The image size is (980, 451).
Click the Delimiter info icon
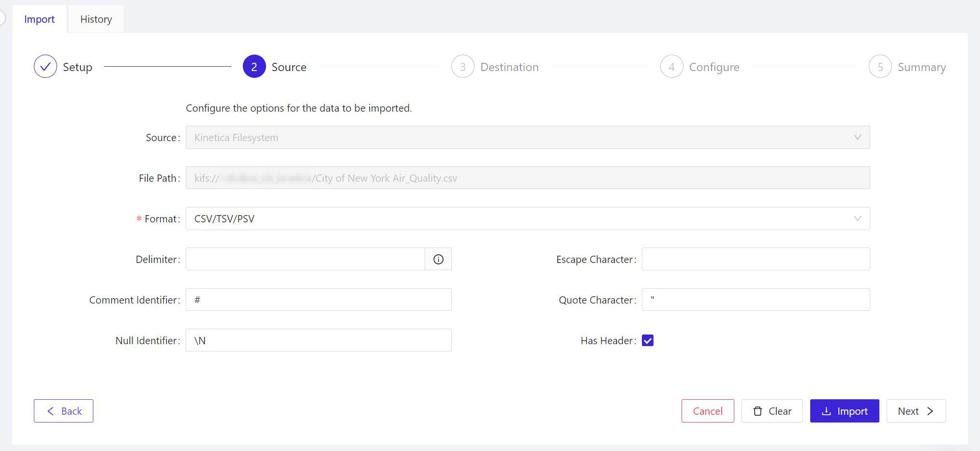click(438, 260)
